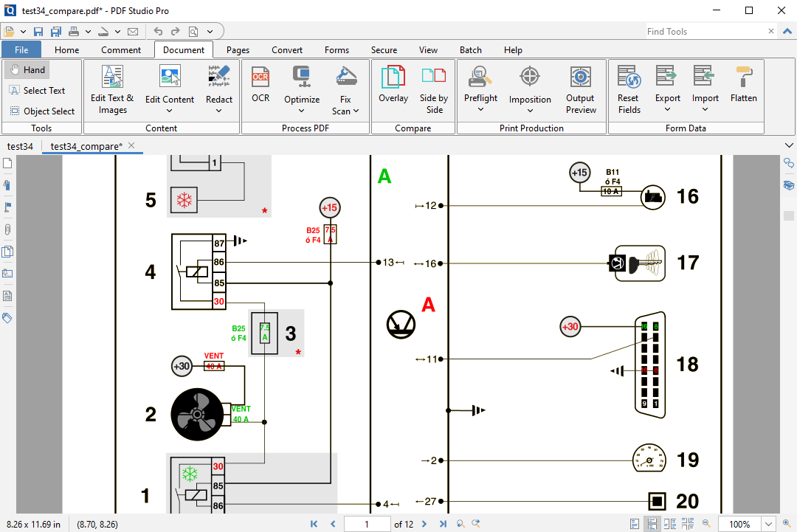Screen dimensions: 797x532
Task: Set continuous facing pages layout
Action: click(688, 523)
